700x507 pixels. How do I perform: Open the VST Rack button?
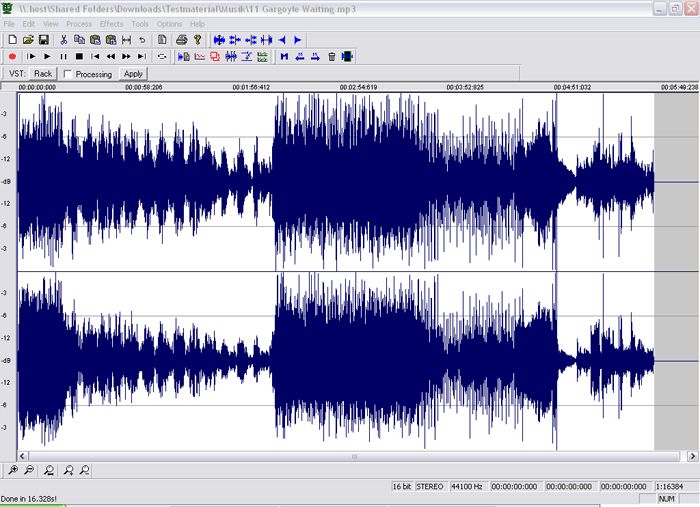43,74
